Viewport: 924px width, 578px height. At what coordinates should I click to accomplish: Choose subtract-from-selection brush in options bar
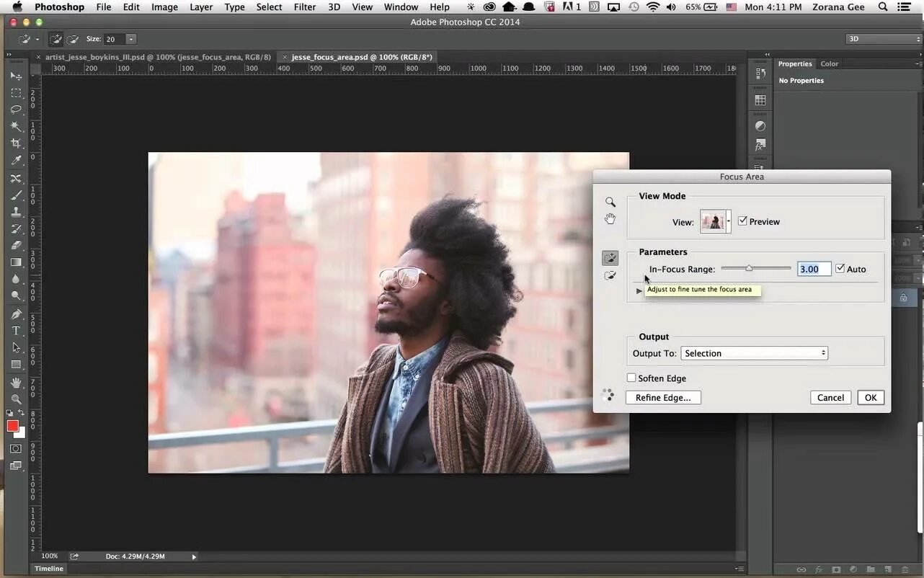click(73, 39)
